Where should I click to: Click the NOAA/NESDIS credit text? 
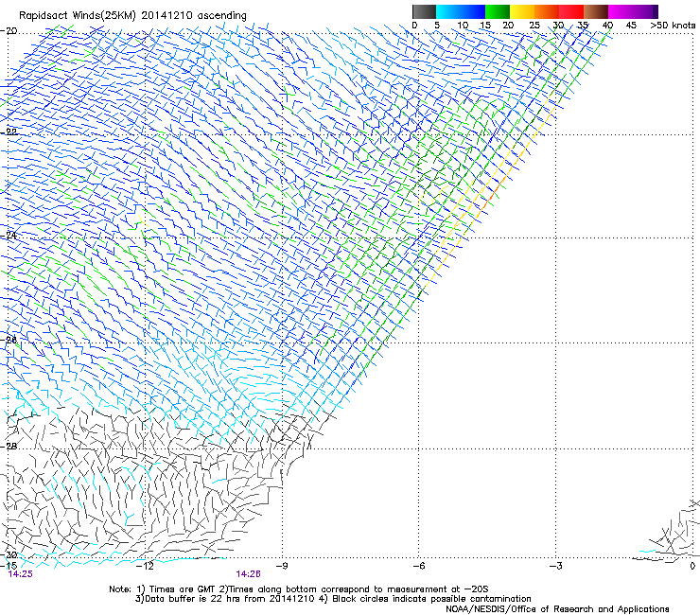[x=557, y=609]
